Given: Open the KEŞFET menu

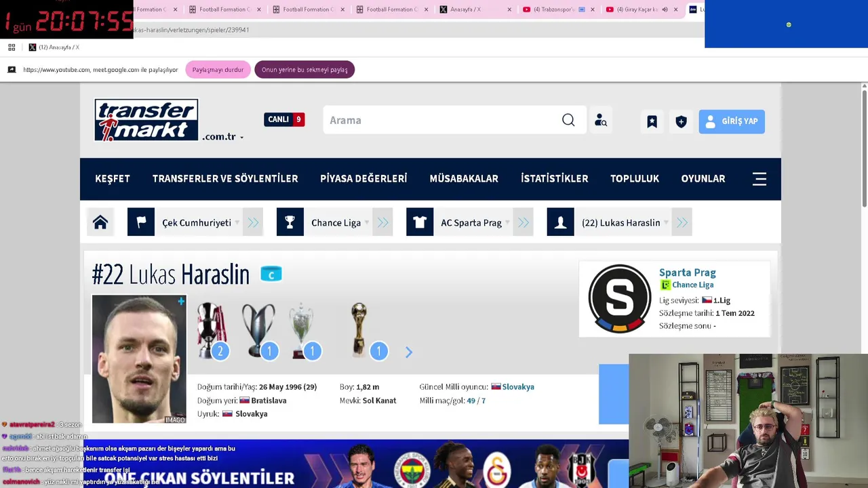Looking at the screenshot, I should point(113,179).
